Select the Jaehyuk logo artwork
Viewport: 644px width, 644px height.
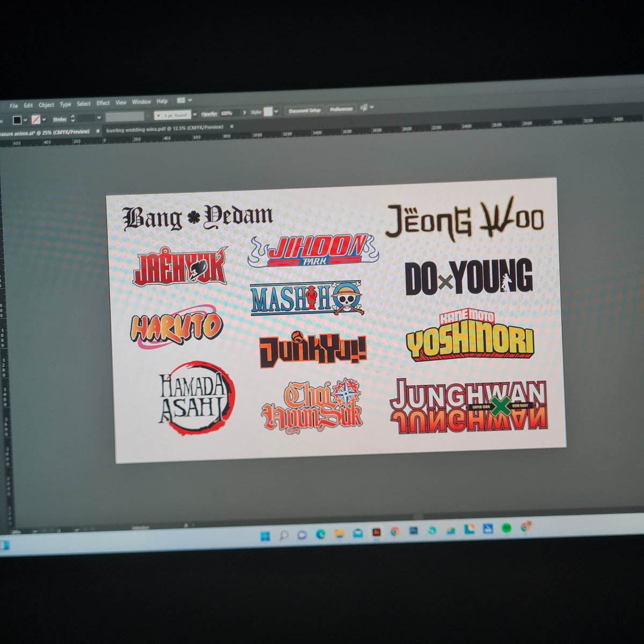(181, 266)
